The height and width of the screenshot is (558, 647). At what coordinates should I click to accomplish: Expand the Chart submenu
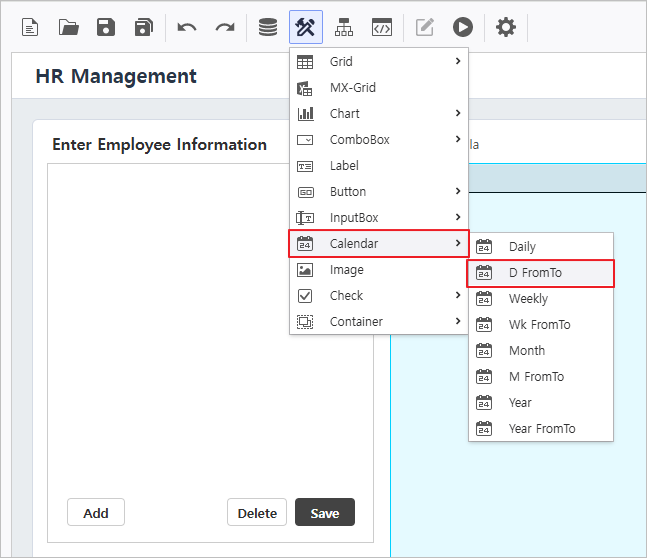(x=379, y=114)
